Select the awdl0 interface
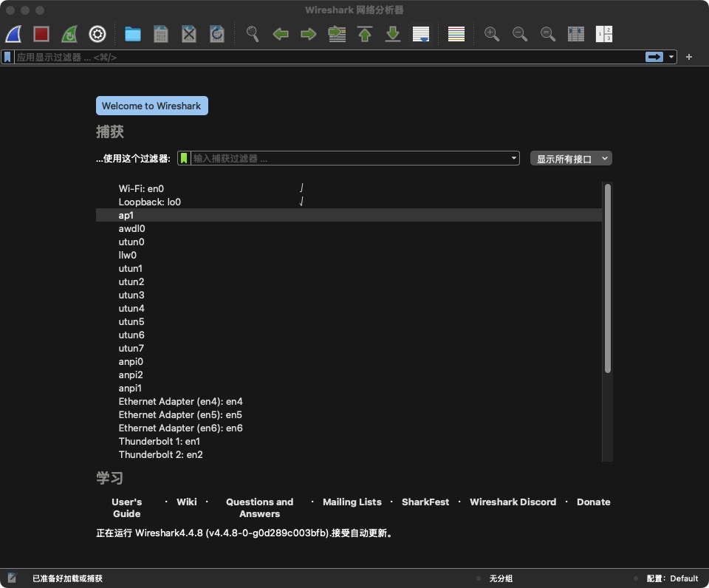The width and height of the screenshot is (709, 588). click(349, 228)
